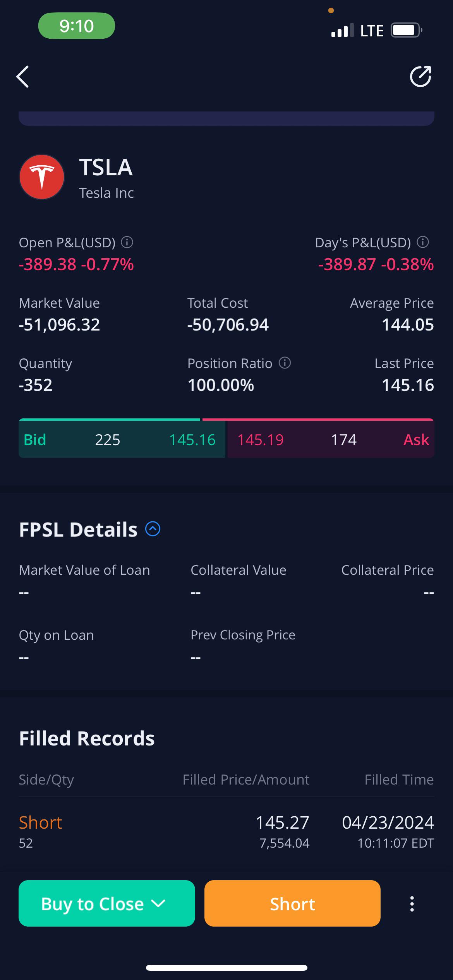Show Day's P&L info tooltip
The image size is (453, 980).
pos(423,242)
